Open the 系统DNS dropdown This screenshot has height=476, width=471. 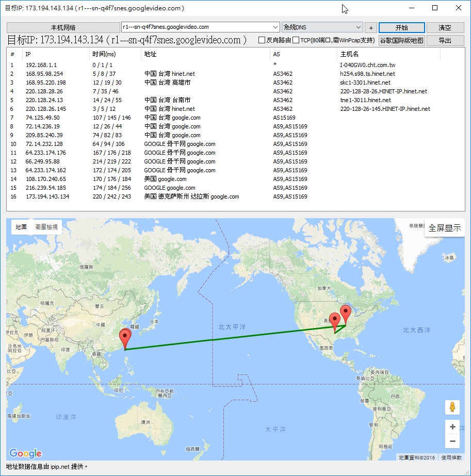[322, 27]
